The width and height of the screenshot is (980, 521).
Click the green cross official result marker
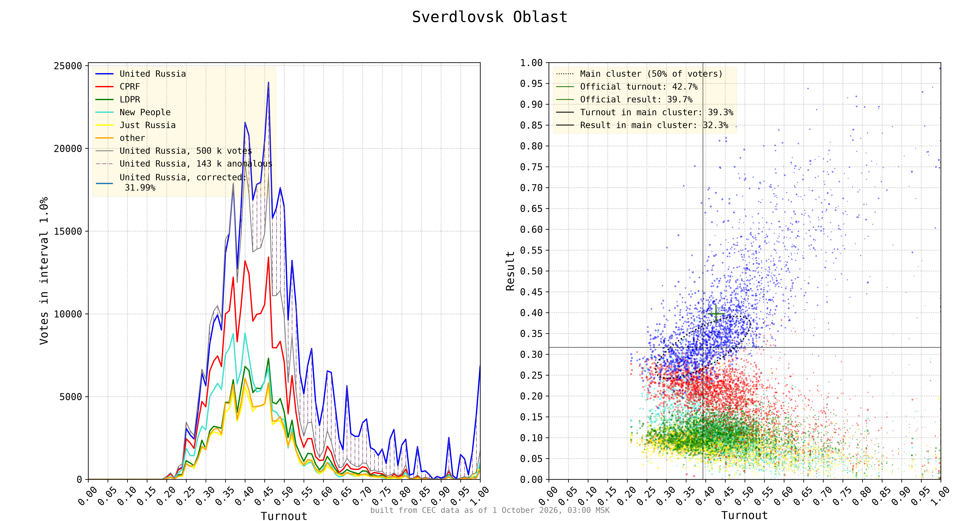pos(716,314)
